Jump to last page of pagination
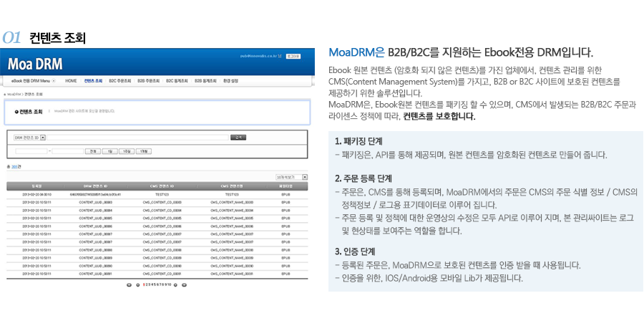Viewport: 644px width, 326px height. coord(184,284)
